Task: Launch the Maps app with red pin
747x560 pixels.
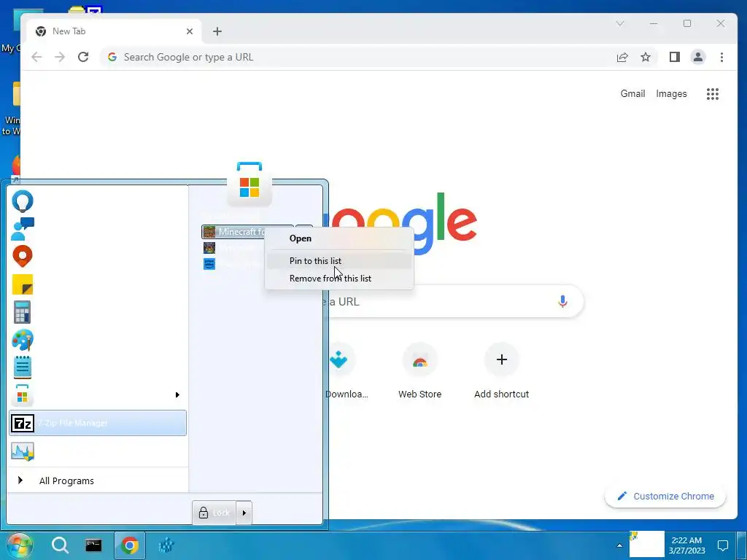Action: (x=23, y=256)
